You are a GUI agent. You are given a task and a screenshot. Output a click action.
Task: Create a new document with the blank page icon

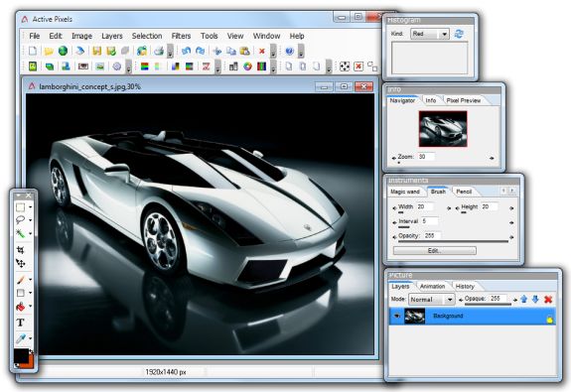33,51
